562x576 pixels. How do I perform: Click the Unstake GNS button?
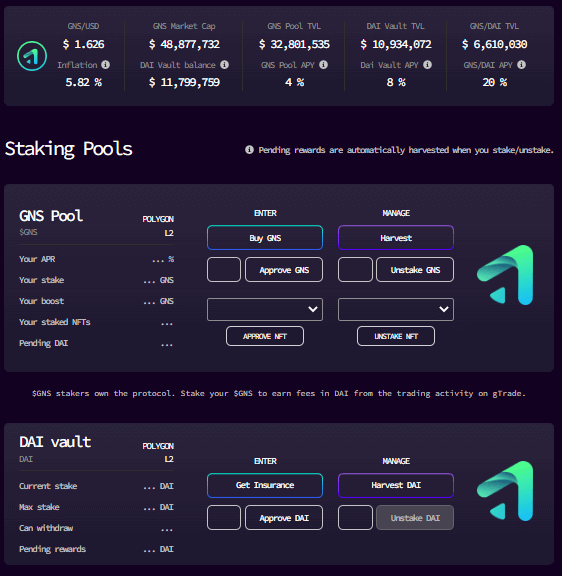pos(415,270)
